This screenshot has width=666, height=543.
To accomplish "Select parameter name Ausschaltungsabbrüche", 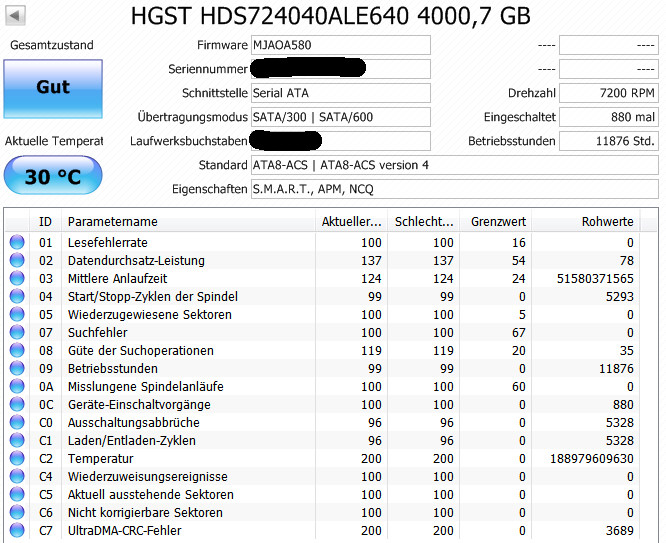I will (134, 422).
